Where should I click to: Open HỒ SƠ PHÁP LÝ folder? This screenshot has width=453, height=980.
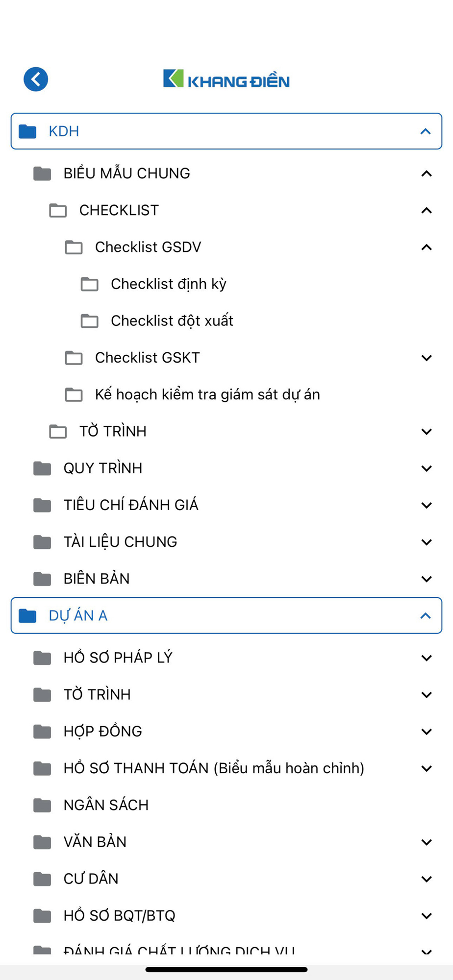click(x=118, y=658)
